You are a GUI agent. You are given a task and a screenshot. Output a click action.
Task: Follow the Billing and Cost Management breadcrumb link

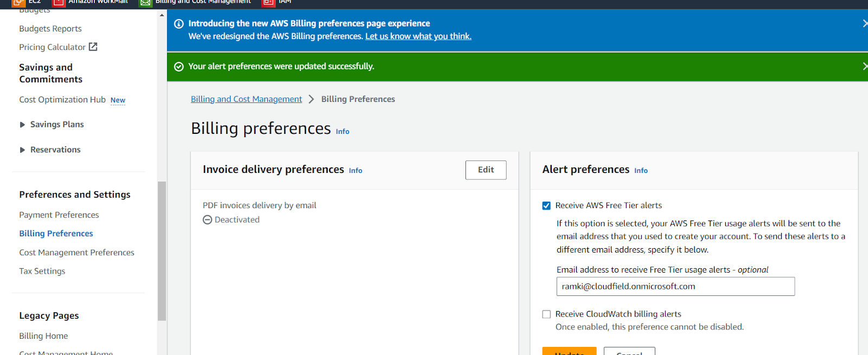[246, 99]
